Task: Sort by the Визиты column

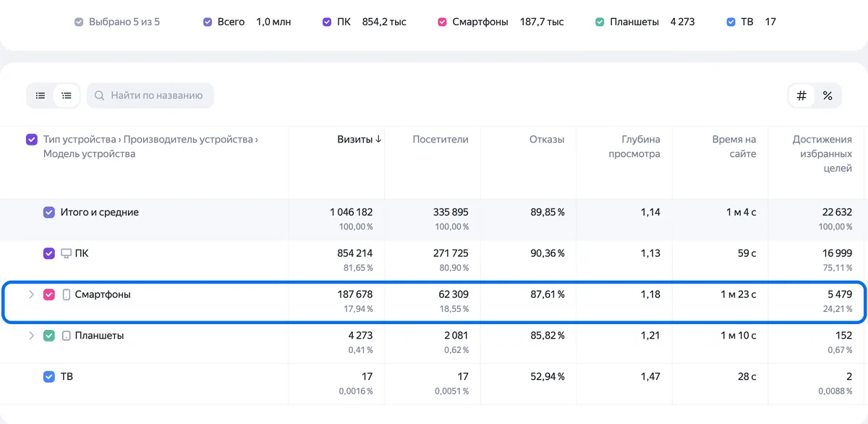Action: 359,139
